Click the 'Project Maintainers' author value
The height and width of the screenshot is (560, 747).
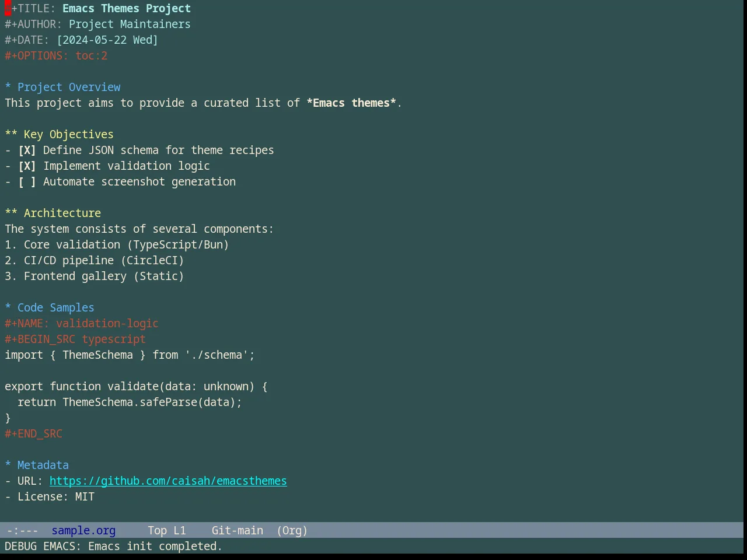click(x=130, y=24)
